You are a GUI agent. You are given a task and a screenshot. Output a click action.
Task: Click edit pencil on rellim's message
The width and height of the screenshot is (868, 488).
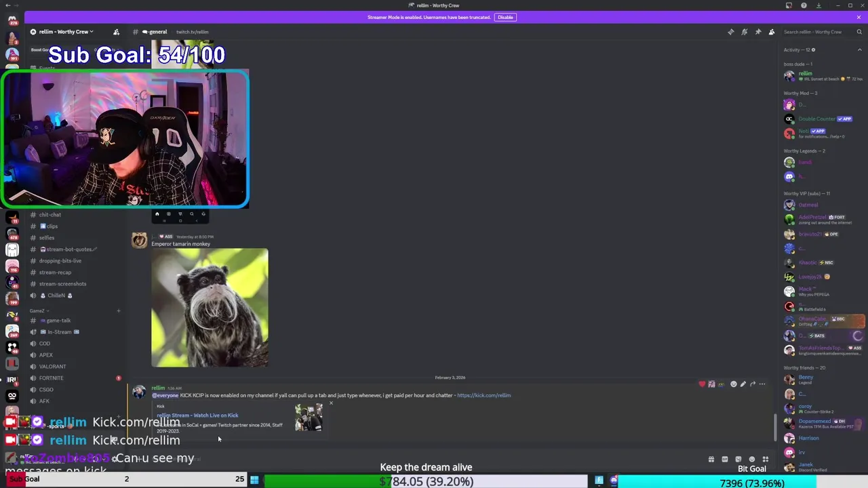[743, 384]
